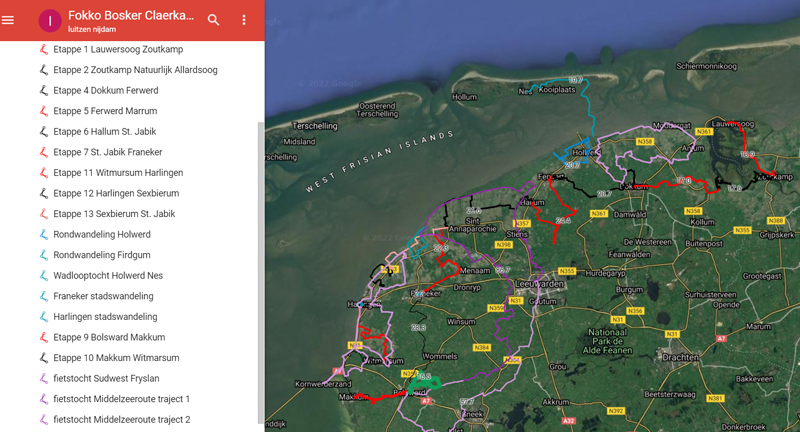This screenshot has width=800, height=432.
Task: Click route icon beside Etappe 5 Ferwerd Marrum
Action: point(44,111)
